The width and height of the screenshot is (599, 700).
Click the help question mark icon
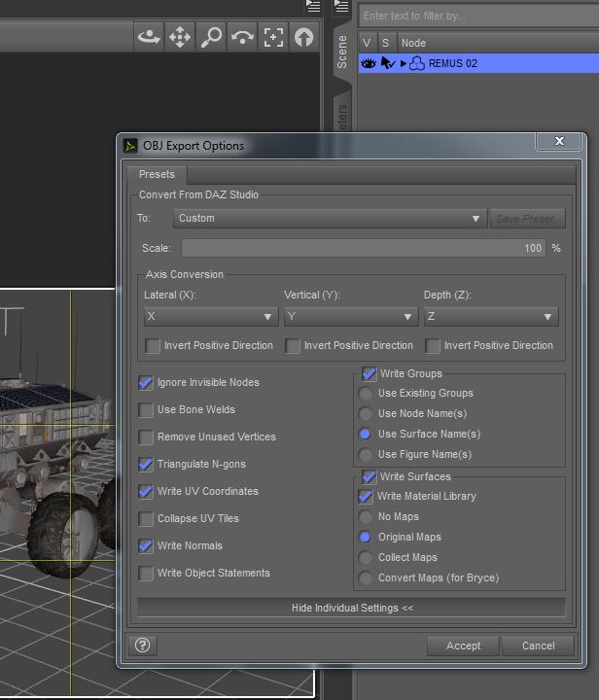pyautogui.click(x=142, y=645)
